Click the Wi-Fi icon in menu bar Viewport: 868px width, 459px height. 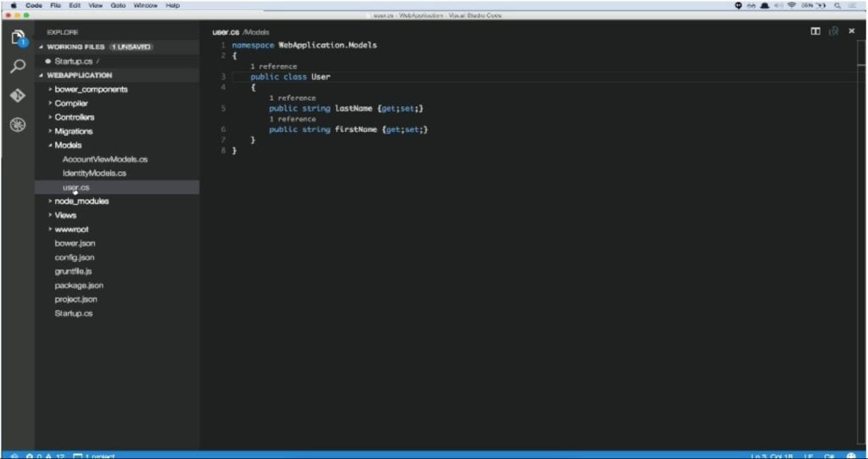(x=792, y=5)
